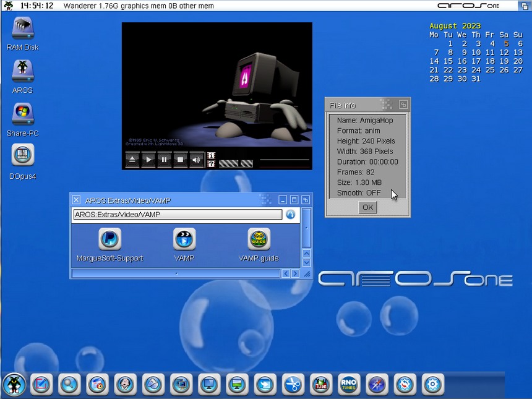This screenshot has width=532, height=399.
Task: Click the AROS:Extras/Video/VAMP path input field
Action: pyautogui.click(x=178, y=215)
